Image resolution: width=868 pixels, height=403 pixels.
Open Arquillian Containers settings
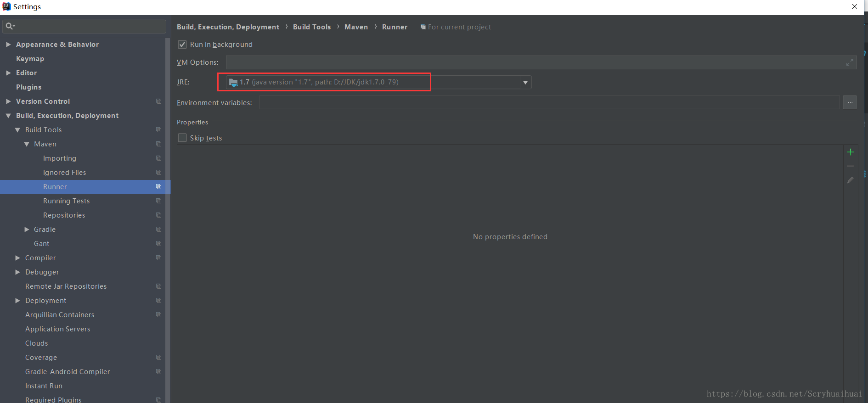click(60, 315)
